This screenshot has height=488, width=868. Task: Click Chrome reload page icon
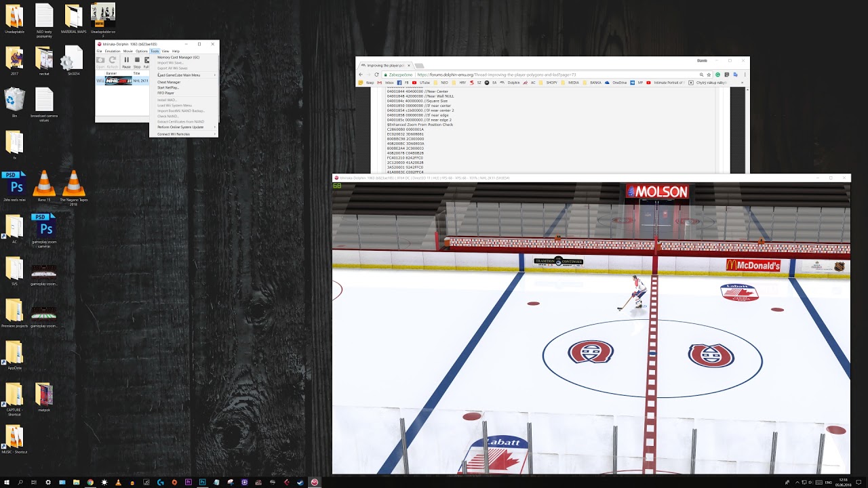click(376, 75)
